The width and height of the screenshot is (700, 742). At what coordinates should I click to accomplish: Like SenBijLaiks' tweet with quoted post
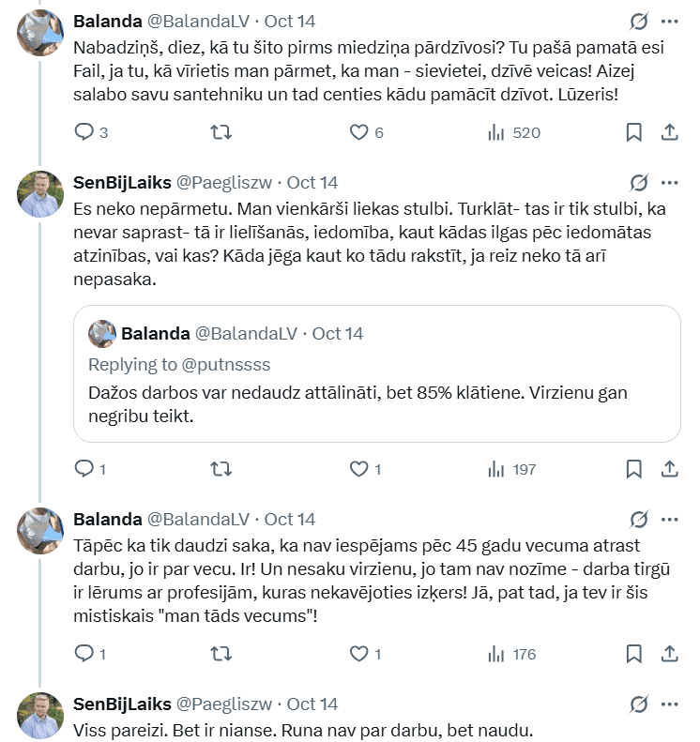(x=358, y=468)
